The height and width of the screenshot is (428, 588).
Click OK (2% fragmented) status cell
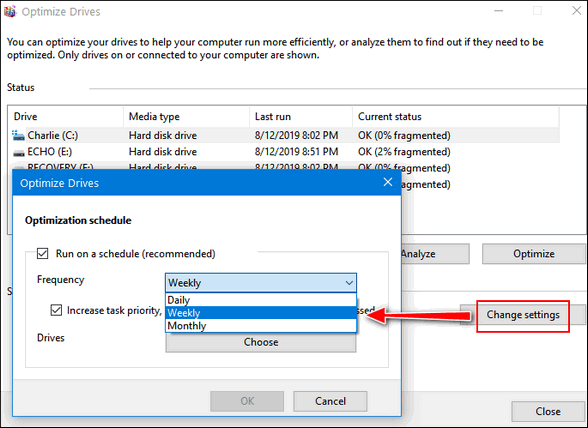point(404,152)
